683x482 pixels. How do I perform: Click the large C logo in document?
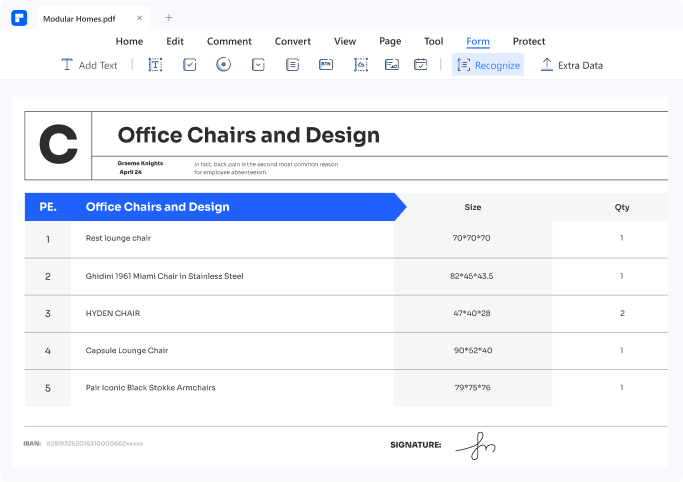pyautogui.click(x=58, y=144)
